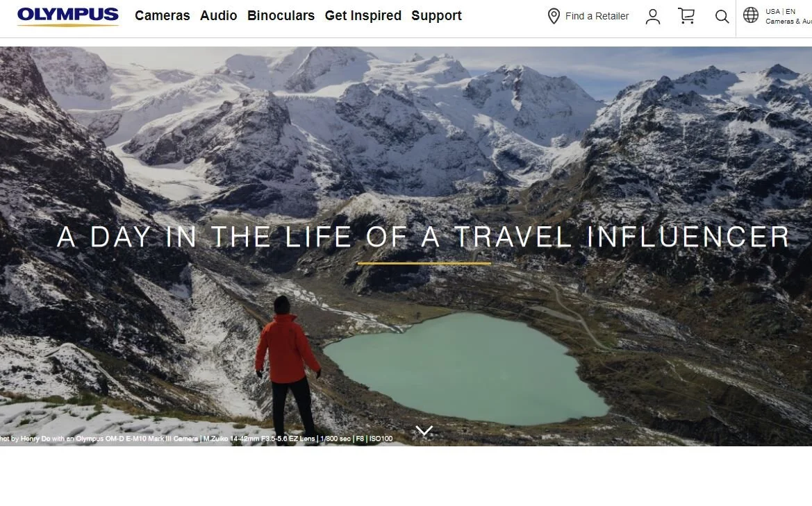Click the search magnifier icon
This screenshot has width=812, height=506.
(722, 17)
